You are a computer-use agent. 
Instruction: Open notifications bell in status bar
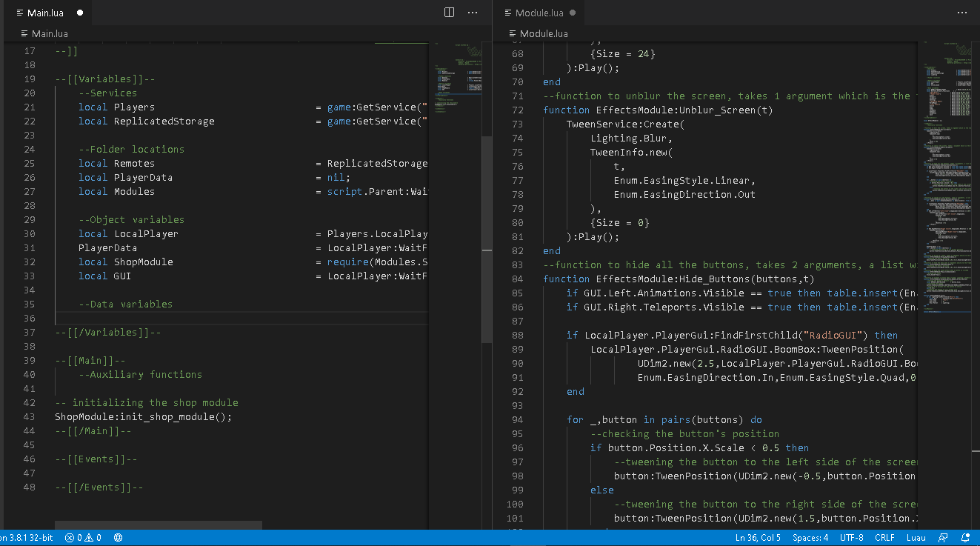[965, 538]
